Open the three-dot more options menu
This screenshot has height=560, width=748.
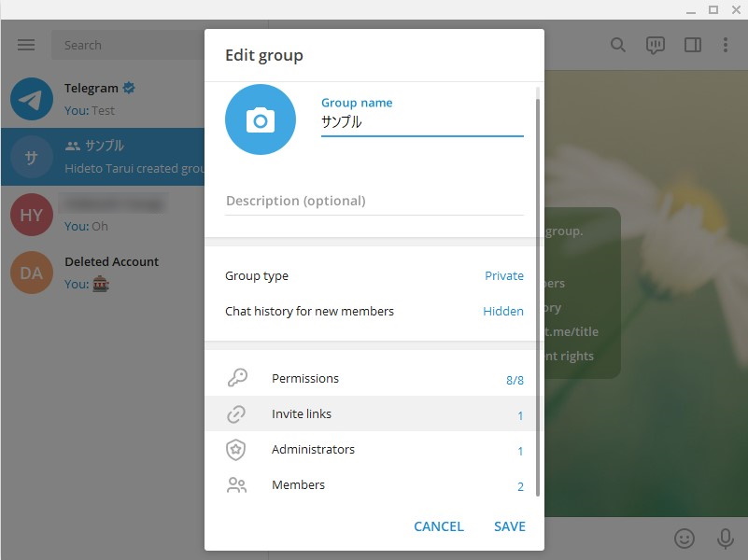coord(725,45)
